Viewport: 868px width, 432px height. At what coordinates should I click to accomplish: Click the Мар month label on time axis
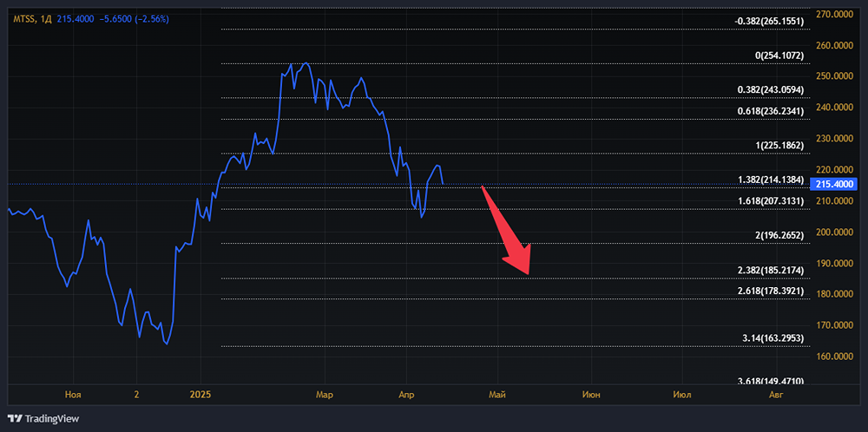pyautogui.click(x=325, y=395)
